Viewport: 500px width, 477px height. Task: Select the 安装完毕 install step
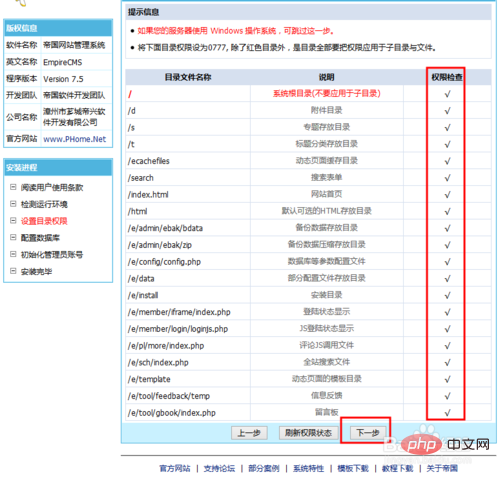[36, 271]
